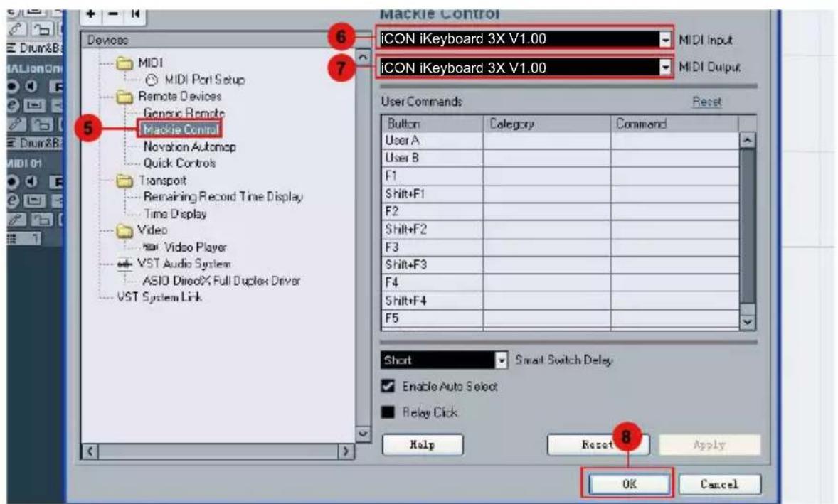Click the pencil-style icon on MIDI 01 track
This screenshot has height=504, width=838.
(16, 220)
